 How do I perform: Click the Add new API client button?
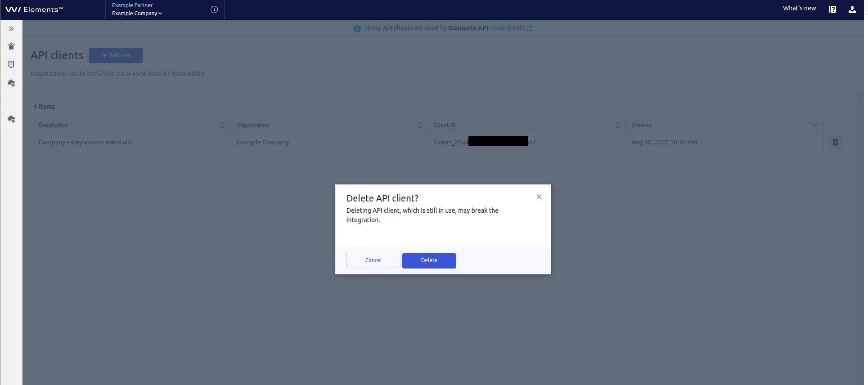116,55
